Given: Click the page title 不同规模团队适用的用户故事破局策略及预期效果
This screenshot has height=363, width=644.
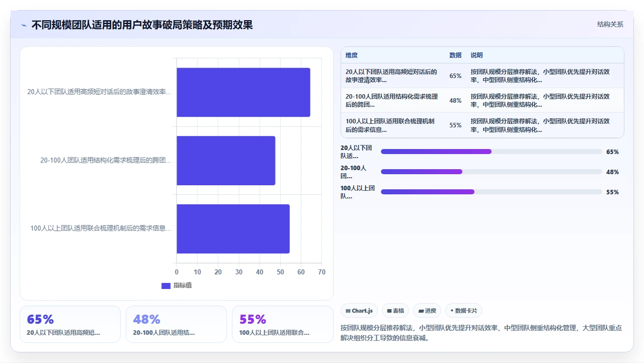Looking at the screenshot, I should click(142, 25).
